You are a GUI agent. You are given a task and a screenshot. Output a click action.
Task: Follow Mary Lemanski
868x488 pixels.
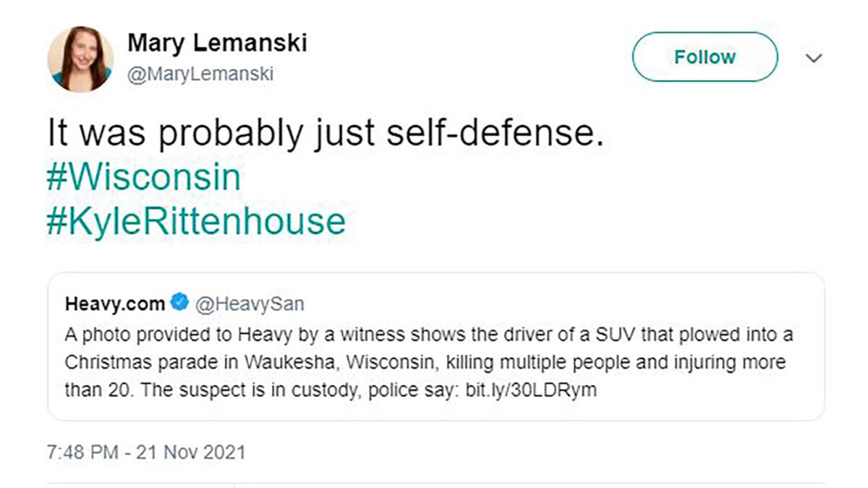point(705,57)
